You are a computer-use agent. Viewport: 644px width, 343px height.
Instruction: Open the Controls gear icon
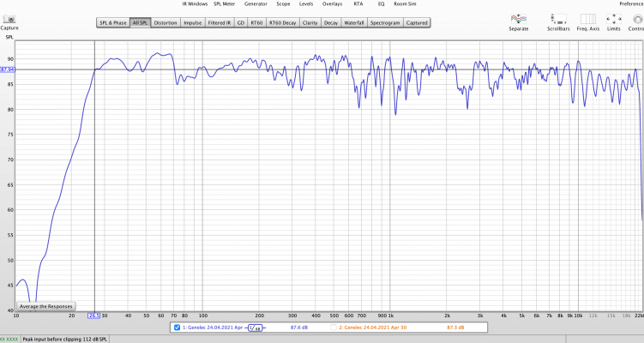click(638, 19)
